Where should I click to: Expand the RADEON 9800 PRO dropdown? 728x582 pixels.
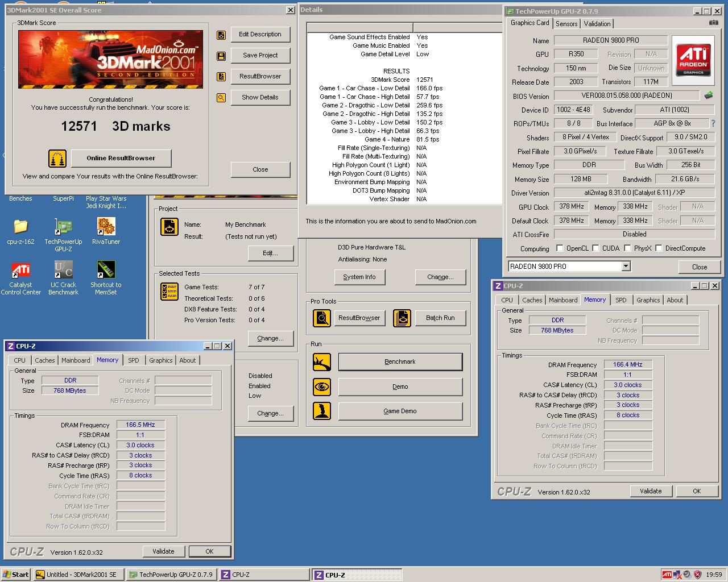[626, 267]
